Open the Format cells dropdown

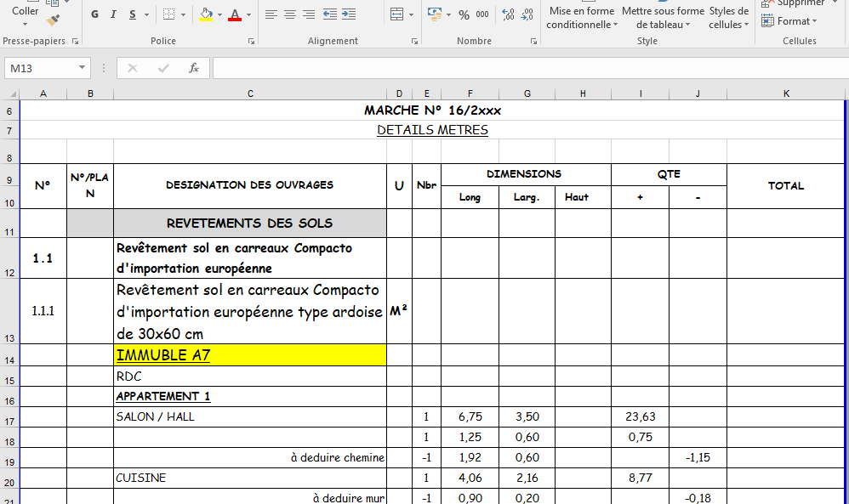coord(796,21)
